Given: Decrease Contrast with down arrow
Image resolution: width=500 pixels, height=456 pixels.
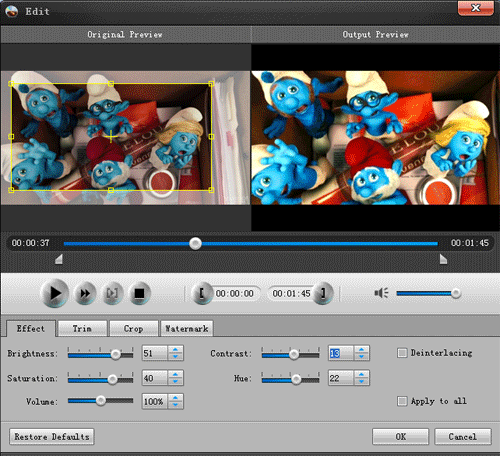Looking at the screenshot, I should [361, 357].
